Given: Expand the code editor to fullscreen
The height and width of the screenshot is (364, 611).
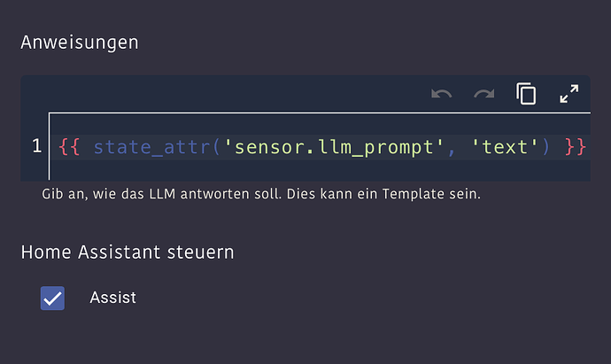Looking at the screenshot, I should point(568,93).
